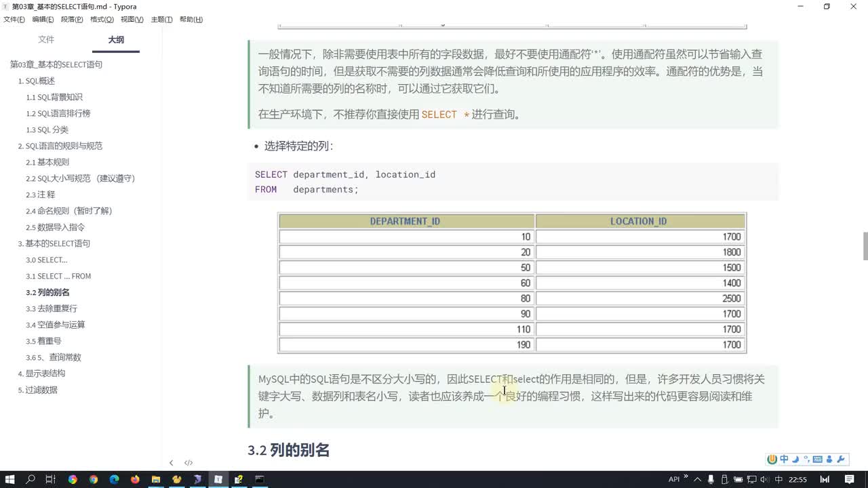Image resolution: width=868 pixels, height=488 pixels.
Task: Go to outline item 1.3 SQL 分类
Action: pyautogui.click(x=47, y=129)
